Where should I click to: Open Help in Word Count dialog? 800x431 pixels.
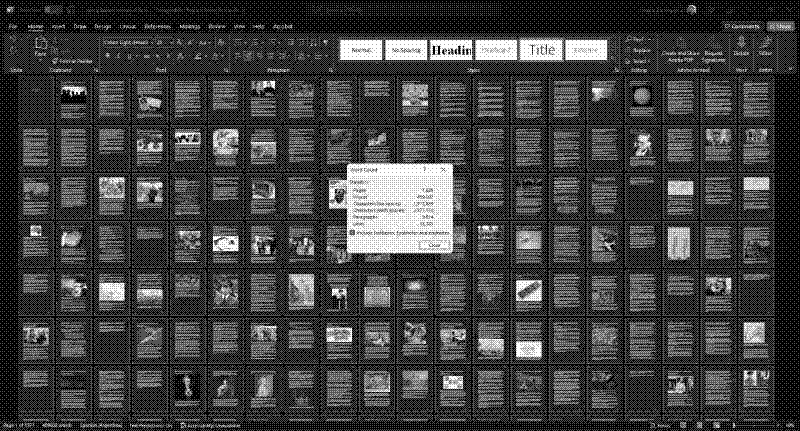pyautogui.click(x=424, y=170)
